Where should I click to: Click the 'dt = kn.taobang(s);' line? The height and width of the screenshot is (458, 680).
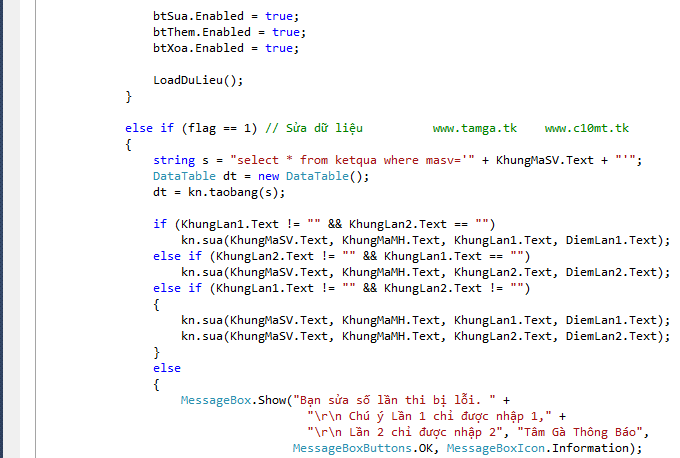click(219, 192)
